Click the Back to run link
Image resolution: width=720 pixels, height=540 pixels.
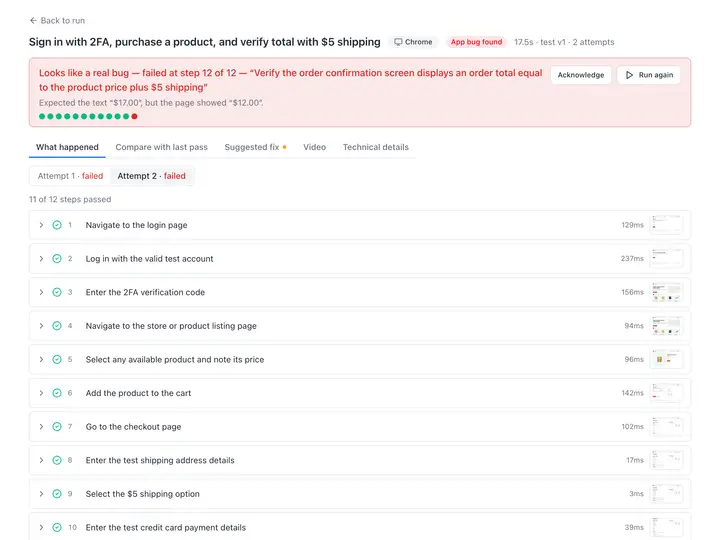pos(57,21)
